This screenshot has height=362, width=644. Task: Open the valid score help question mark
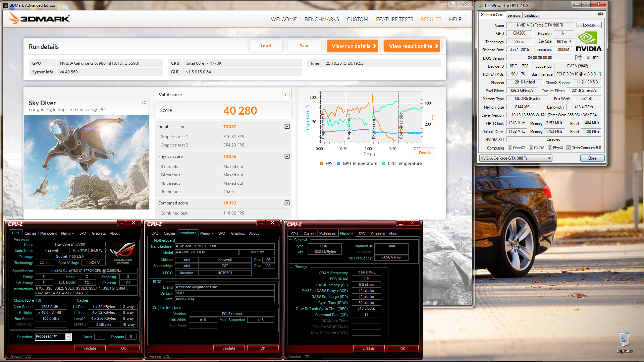coord(285,95)
